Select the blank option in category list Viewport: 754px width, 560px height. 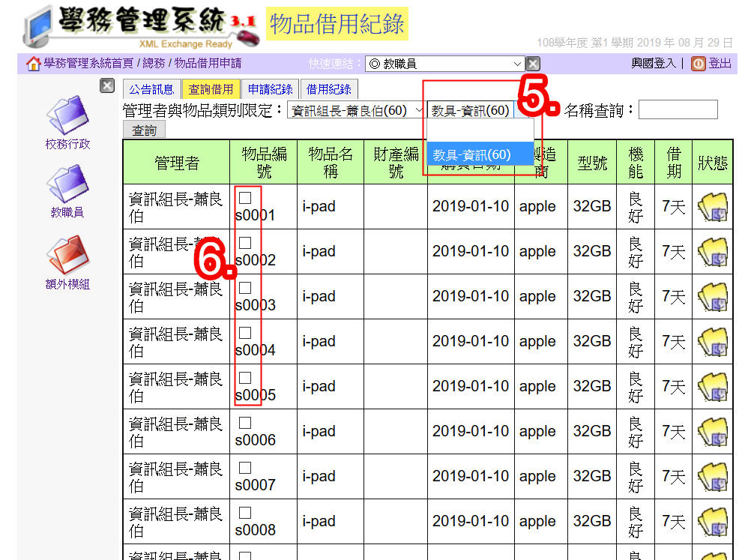(x=480, y=131)
